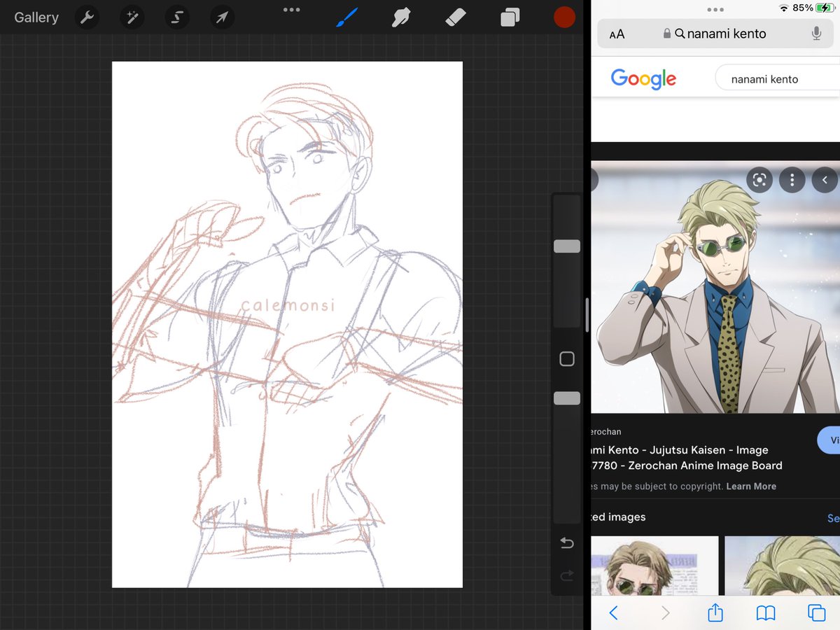Tap the split view divider handle
The height and width of the screenshot is (630, 840).
(x=587, y=315)
